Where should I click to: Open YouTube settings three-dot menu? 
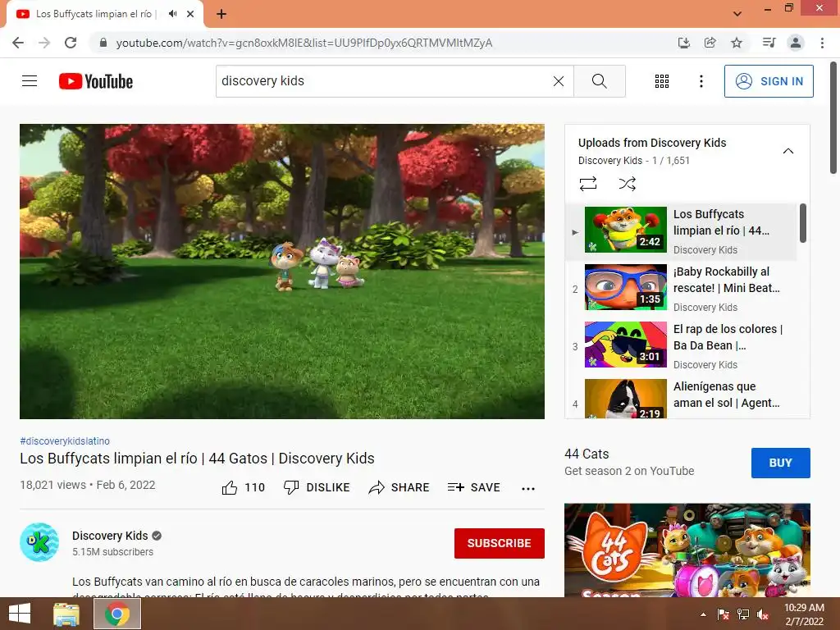701,81
